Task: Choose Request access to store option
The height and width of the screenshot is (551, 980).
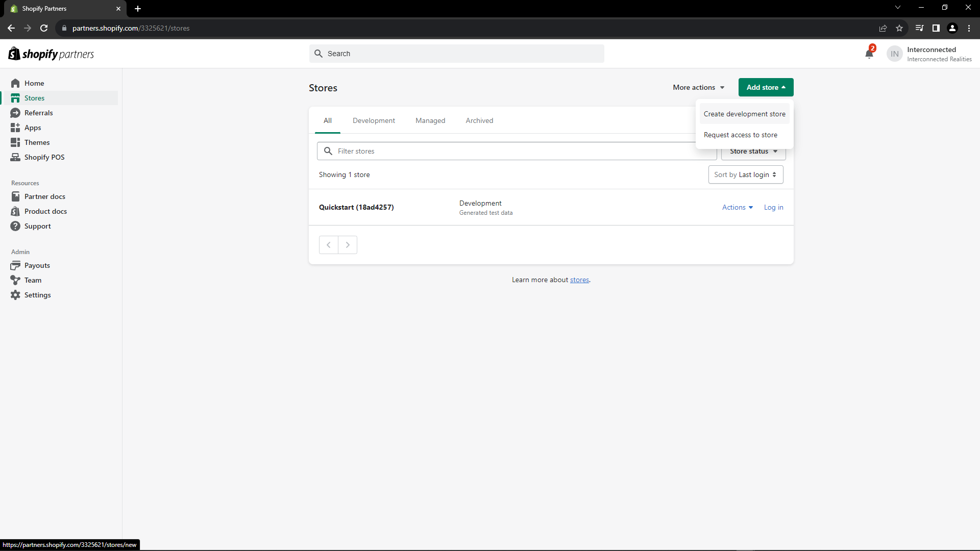Action: [x=740, y=135]
